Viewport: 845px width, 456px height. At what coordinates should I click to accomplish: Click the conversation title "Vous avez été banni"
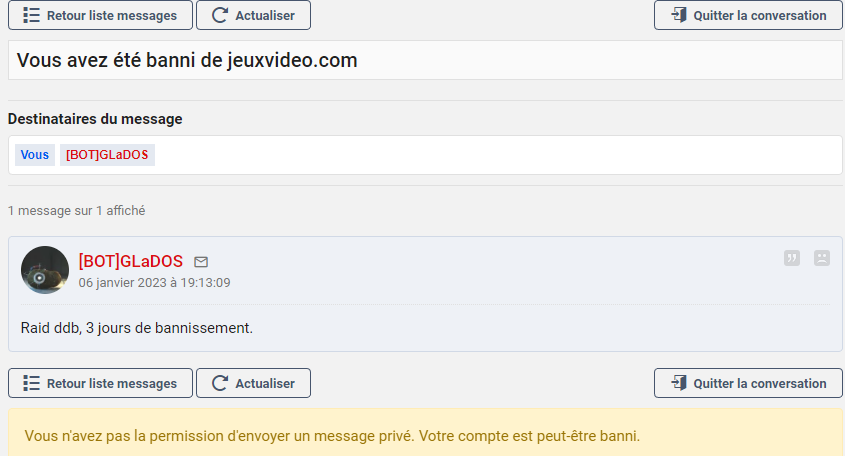[187, 61]
